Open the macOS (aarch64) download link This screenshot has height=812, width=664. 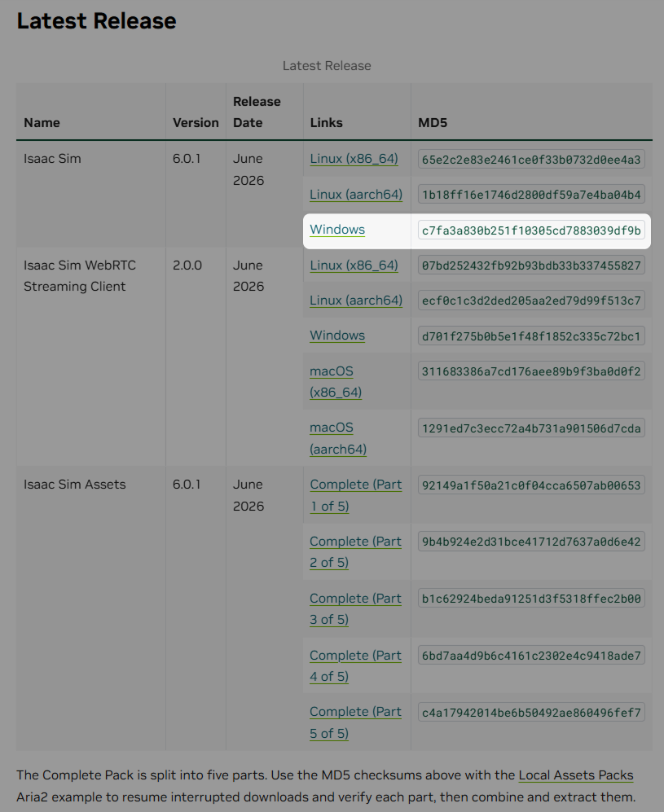coord(337,438)
